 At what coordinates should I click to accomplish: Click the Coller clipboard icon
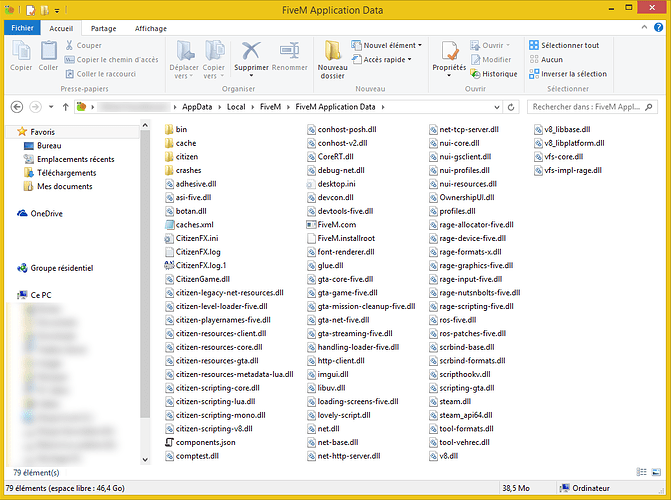pos(48,56)
